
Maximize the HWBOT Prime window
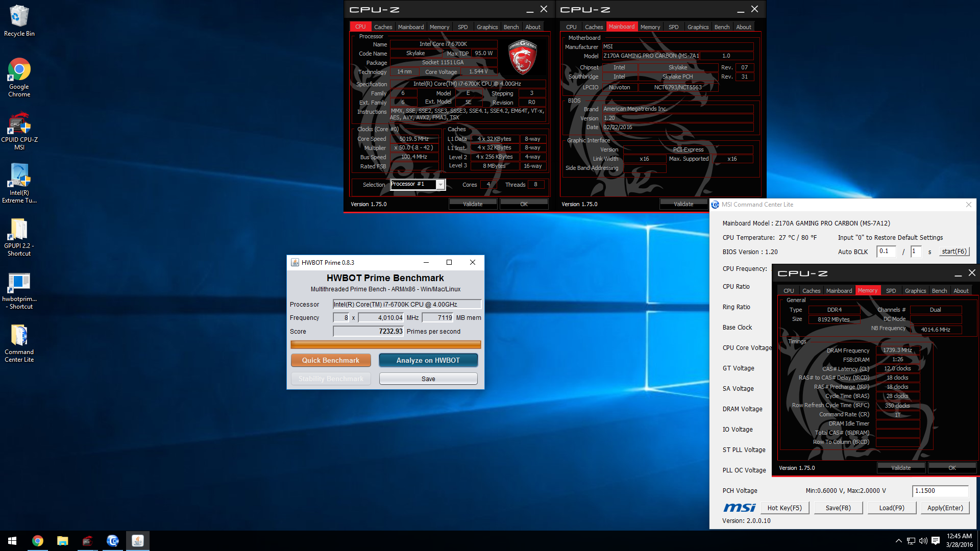pyautogui.click(x=449, y=262)
